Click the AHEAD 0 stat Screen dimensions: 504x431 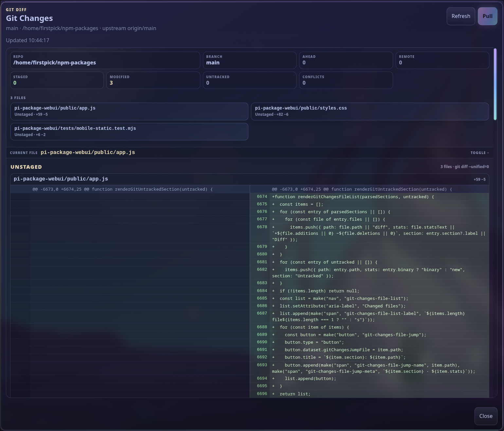(x=346, y=60)
